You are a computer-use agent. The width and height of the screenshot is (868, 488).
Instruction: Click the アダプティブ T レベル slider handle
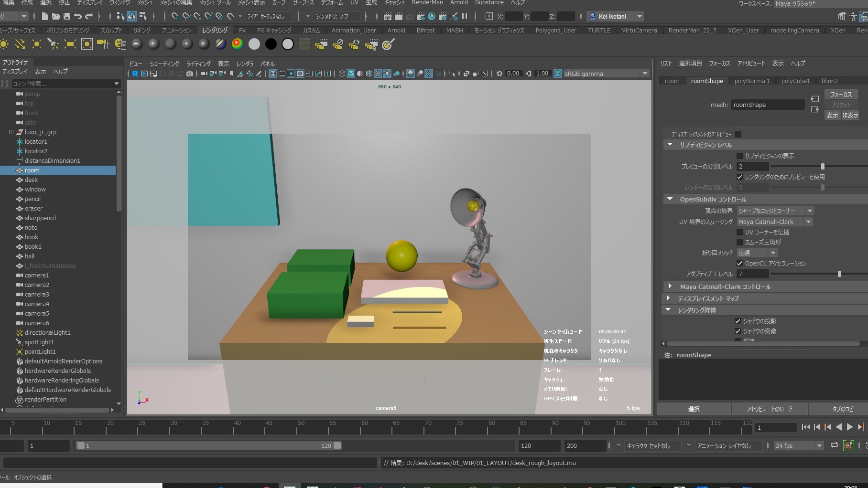(839, 274)
